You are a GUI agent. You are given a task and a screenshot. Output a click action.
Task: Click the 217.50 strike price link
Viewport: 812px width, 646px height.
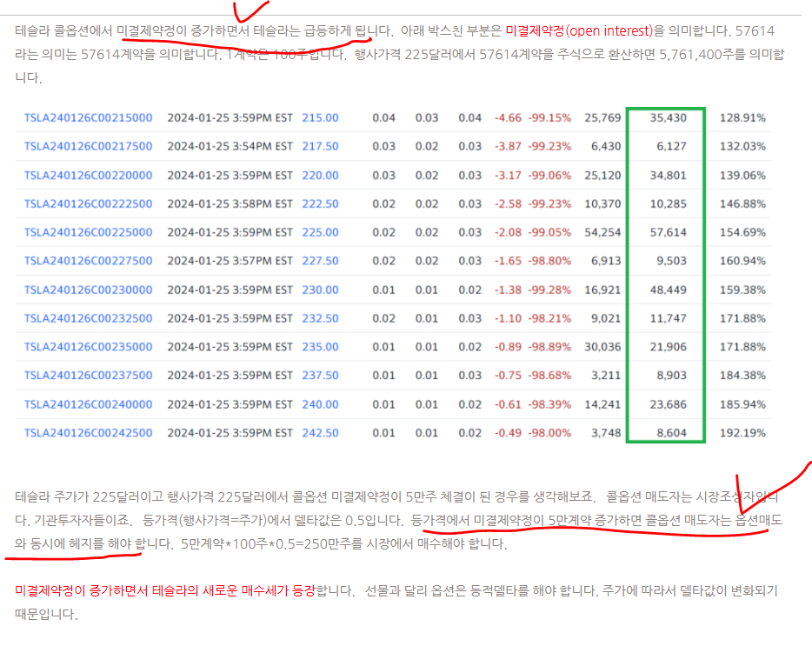[321, 147]
